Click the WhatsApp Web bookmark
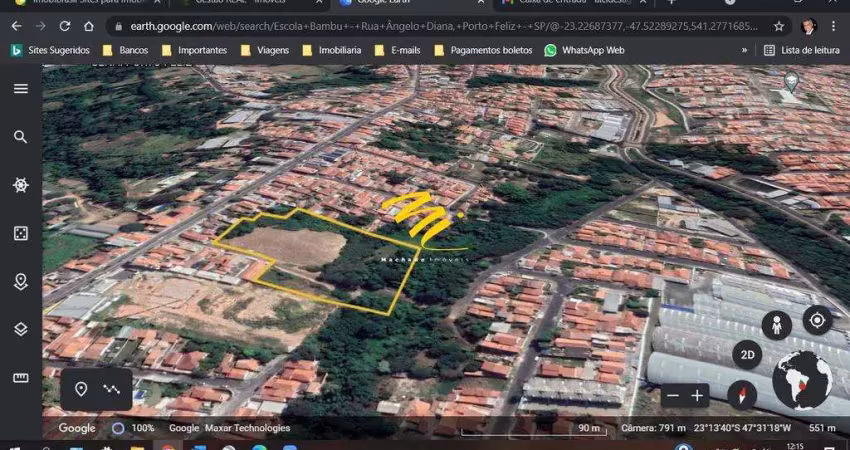The image size is (850, 450). click(x=584, y=49)
